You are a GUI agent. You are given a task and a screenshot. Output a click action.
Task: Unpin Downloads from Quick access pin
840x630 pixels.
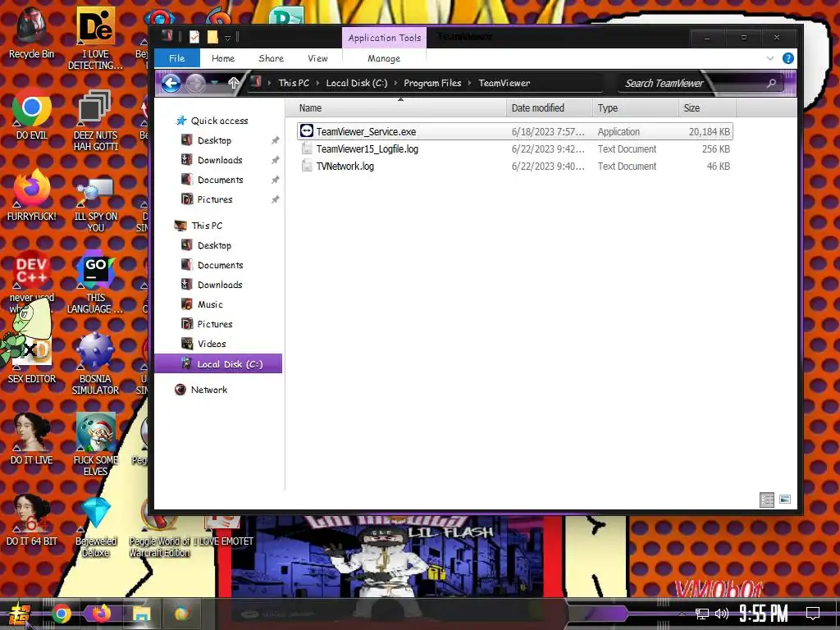[276, 160]
